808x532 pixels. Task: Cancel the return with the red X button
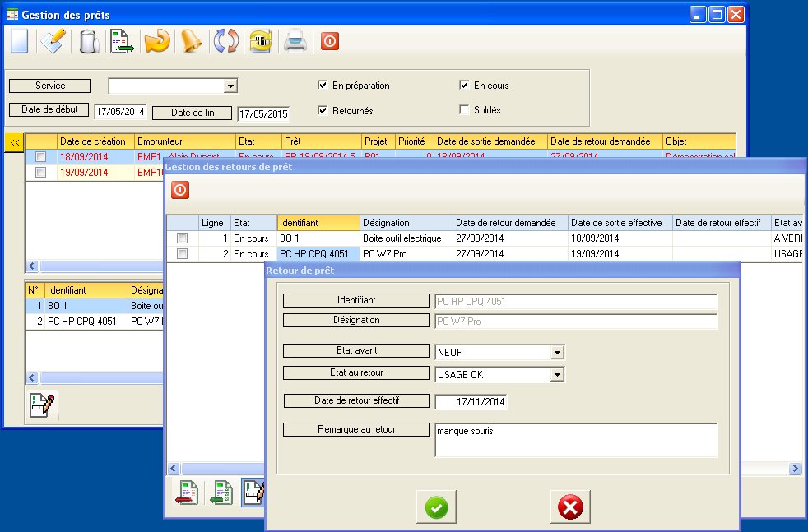[570, 507]
